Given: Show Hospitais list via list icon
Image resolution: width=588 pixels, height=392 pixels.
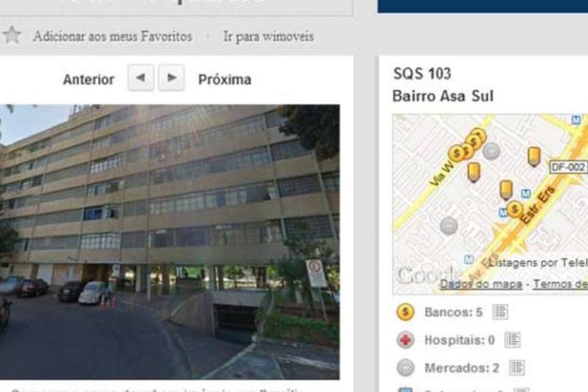Looking at the screenshot, I should point(512,340).
